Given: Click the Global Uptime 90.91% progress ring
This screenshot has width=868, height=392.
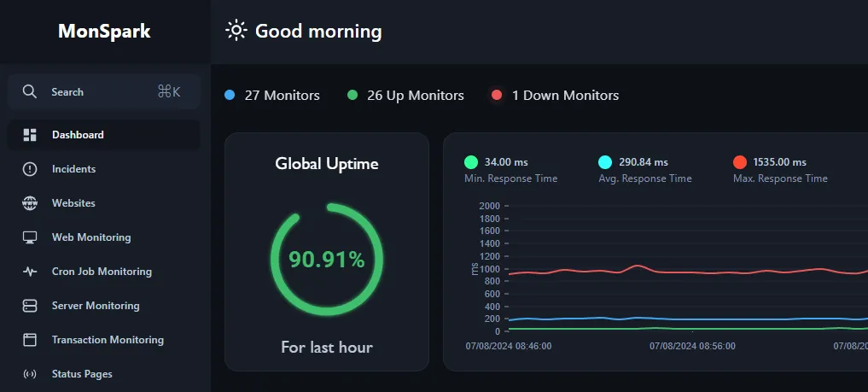Looking at the screenshot, I should 327,260.
